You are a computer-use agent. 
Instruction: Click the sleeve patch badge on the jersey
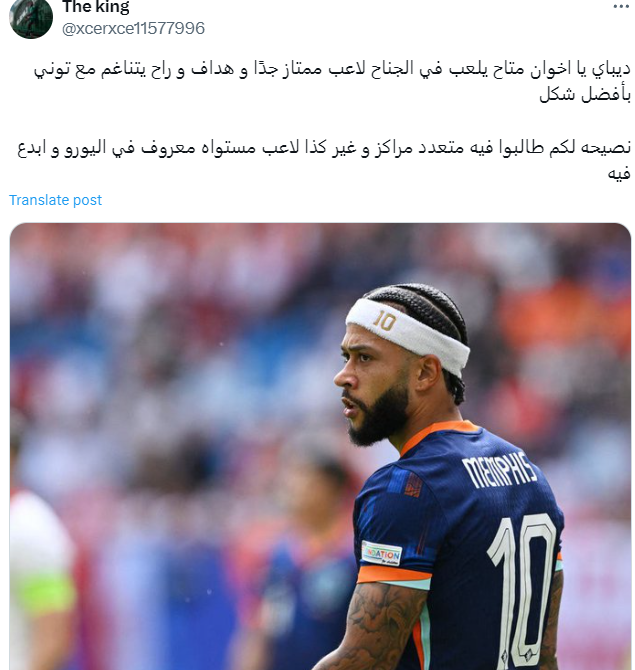point(382,553)
